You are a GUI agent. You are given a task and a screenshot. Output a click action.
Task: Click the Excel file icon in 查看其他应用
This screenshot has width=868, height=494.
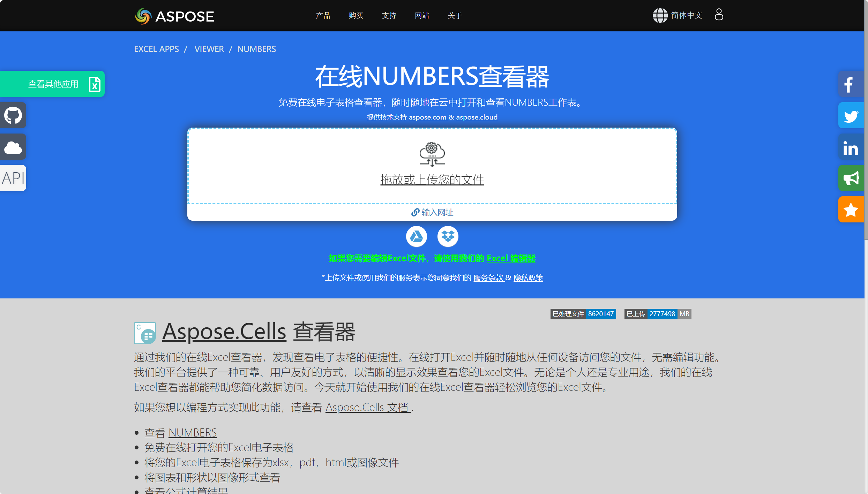tap(95, 84)
